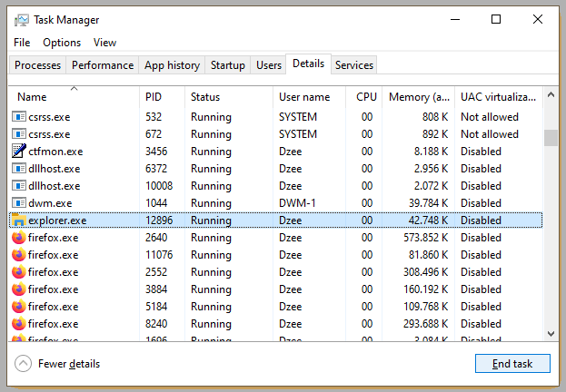Sort by the PID column header
Viewport: 566px width, 392px height.
[x=162, y=97]
